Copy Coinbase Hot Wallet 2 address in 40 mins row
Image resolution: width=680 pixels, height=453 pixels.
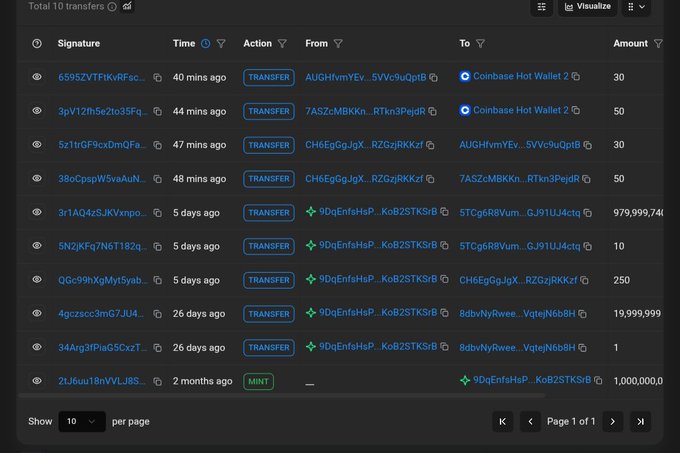point(575,76)
